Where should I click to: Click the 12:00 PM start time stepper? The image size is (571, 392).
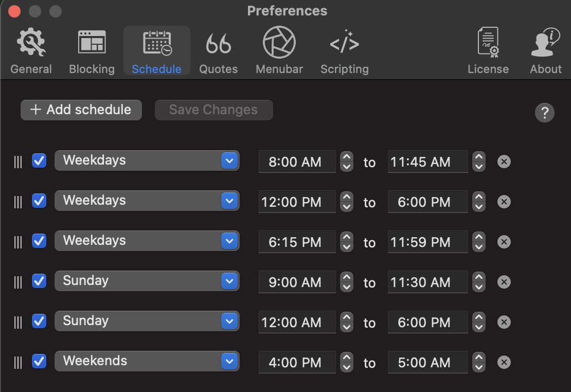(x=347, y=202)
